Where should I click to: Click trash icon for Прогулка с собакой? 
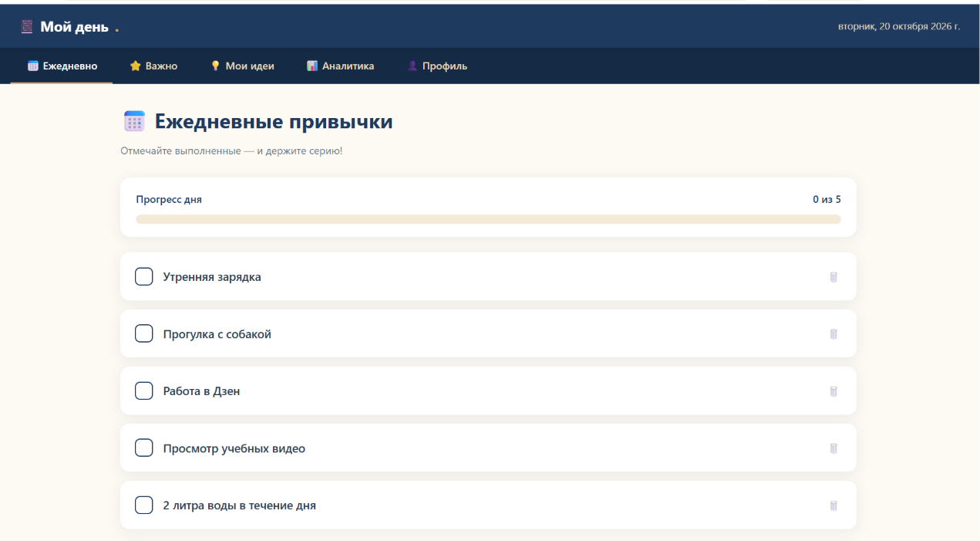(833, 334)
